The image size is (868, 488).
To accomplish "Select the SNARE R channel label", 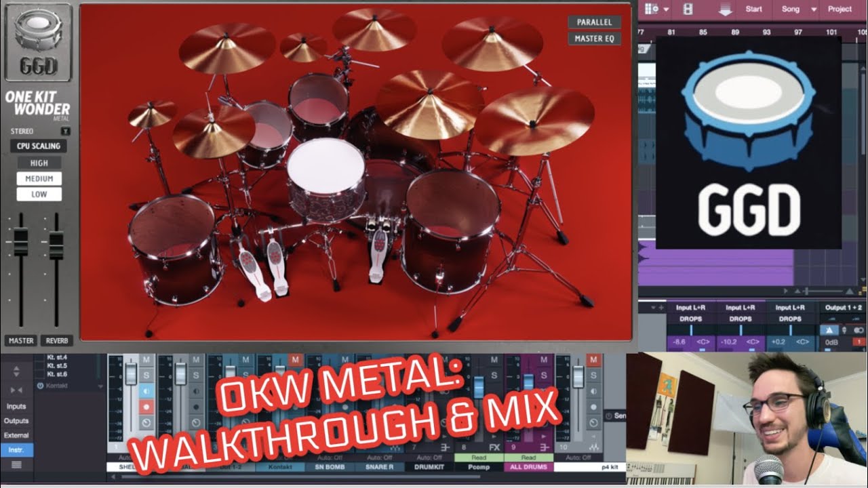I will 380,467.
